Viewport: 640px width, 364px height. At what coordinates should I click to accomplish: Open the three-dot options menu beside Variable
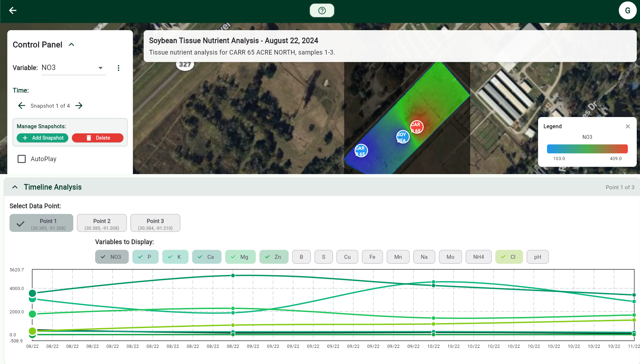tap(118, 68)
